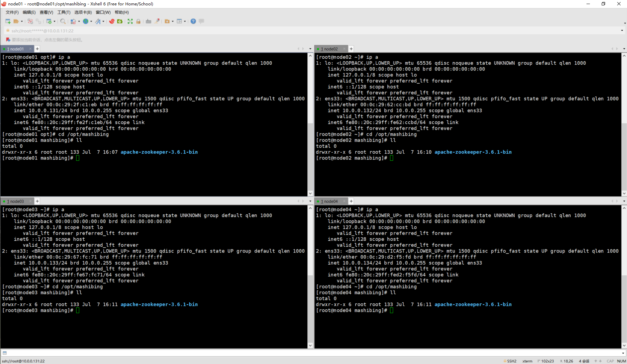This screenshot has height=364, width=627.
Task: Close the node02 tab
Action: (344, 49)
